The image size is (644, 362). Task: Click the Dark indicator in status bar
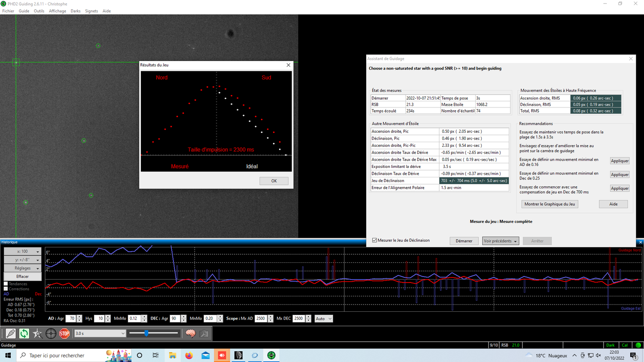point(610,345)
